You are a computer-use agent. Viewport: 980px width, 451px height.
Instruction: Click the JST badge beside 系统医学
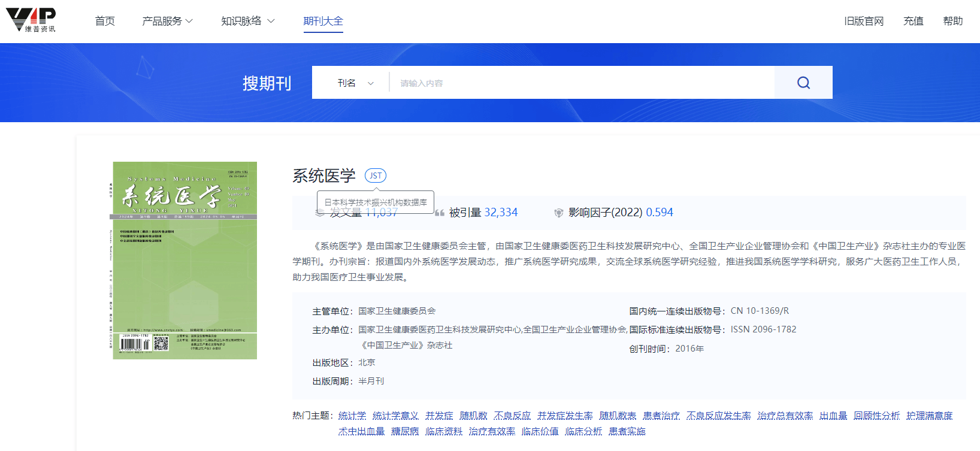tap(376, 175)
